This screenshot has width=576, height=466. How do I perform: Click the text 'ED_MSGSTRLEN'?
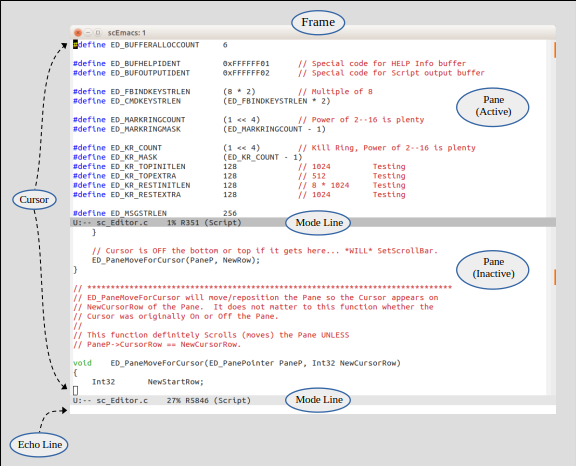click(138, 213)
